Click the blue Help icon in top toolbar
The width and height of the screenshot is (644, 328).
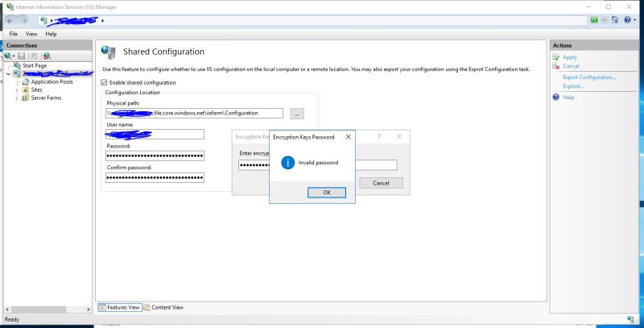click(627, 19)
